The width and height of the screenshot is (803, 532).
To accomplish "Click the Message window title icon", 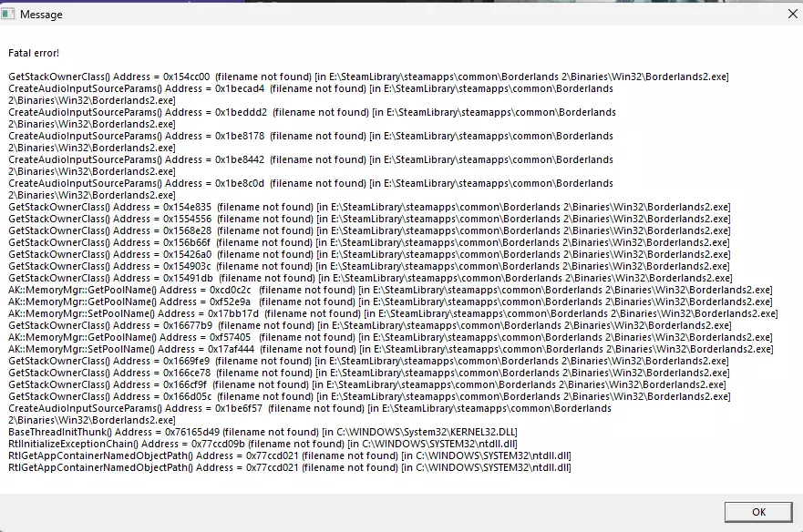I will 7,15.
